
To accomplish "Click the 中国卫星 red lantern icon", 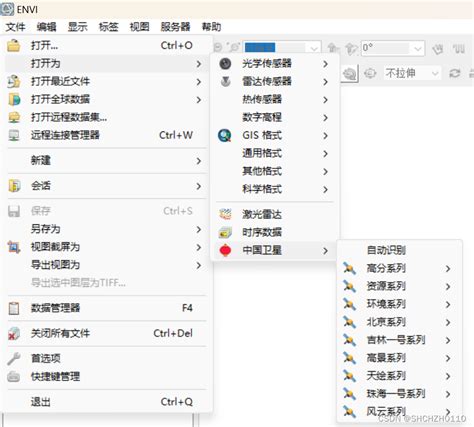I will click(225, 250).
